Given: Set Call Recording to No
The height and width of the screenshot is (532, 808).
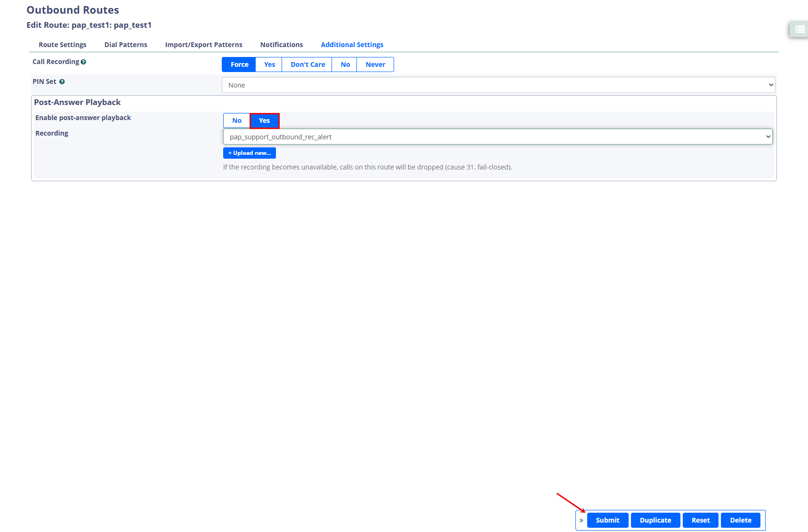Looking at the screenshot, I should pos(345,64).
